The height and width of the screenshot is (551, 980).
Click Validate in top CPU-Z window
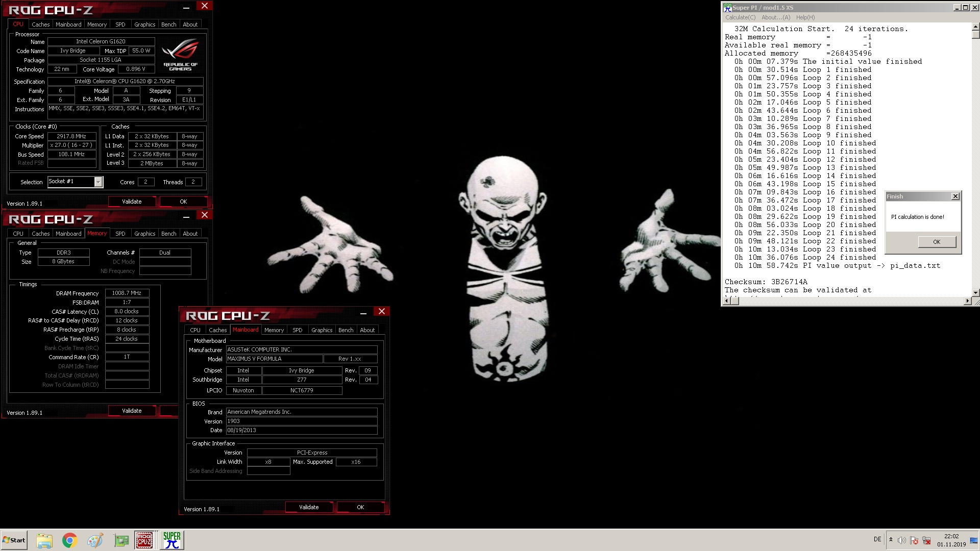[132, 202]
